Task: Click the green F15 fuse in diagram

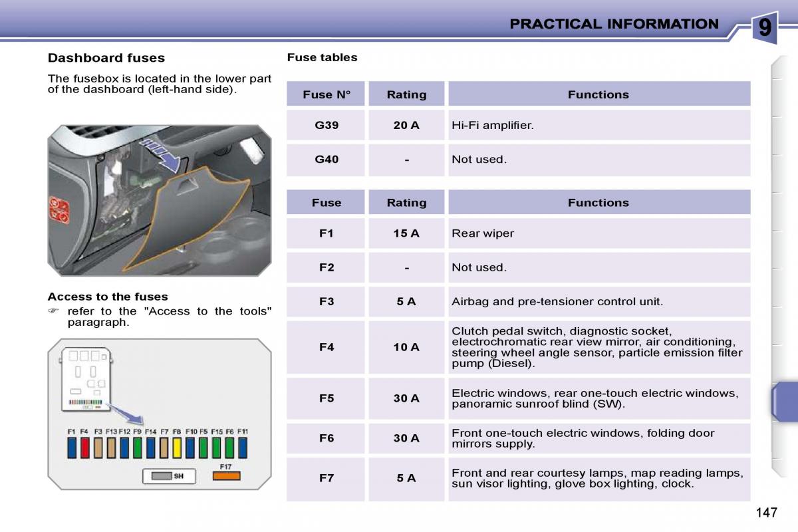Action: [216, 448]
